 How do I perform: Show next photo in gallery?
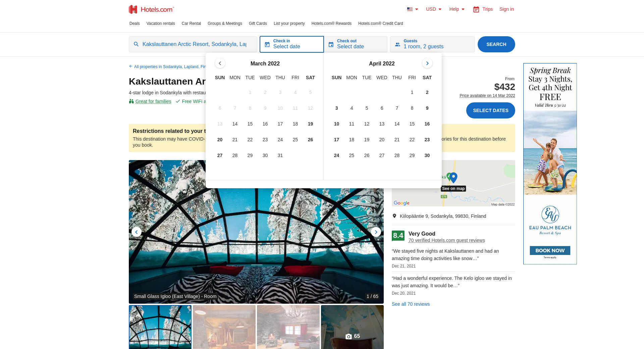(x=376, y=232)
